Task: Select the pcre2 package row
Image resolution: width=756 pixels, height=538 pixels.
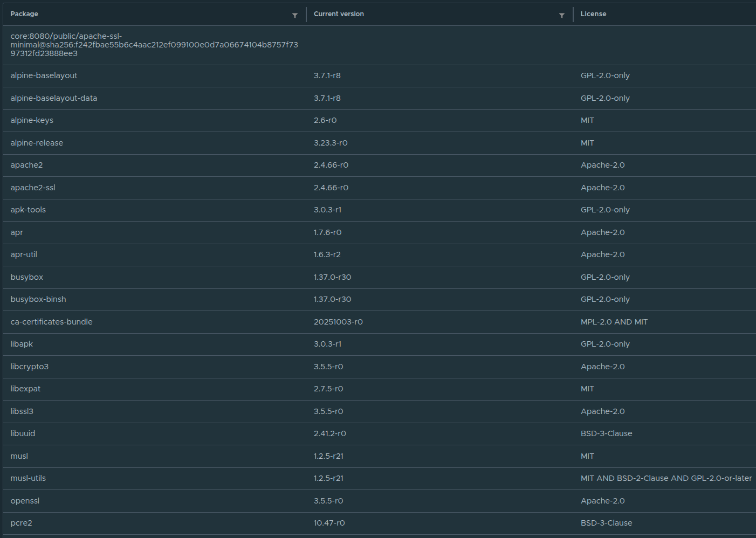Action: 22,523
